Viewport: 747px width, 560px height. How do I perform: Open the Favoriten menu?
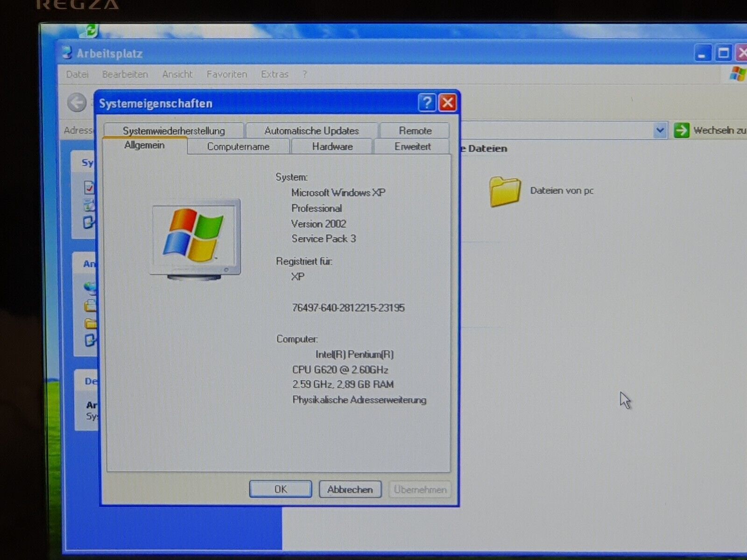[x=227, y=74]
